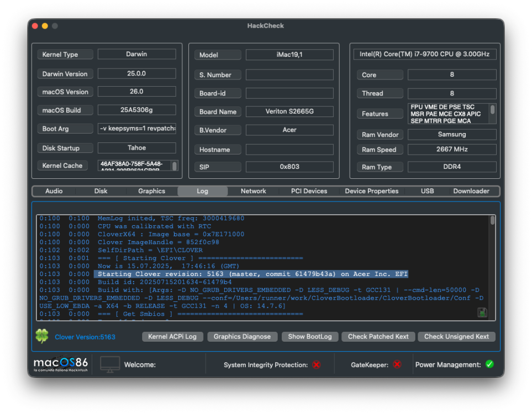Click log line 'Now is 15.07.2025'
The width and height of the screenshot is (532, 414).
(168, 266)
